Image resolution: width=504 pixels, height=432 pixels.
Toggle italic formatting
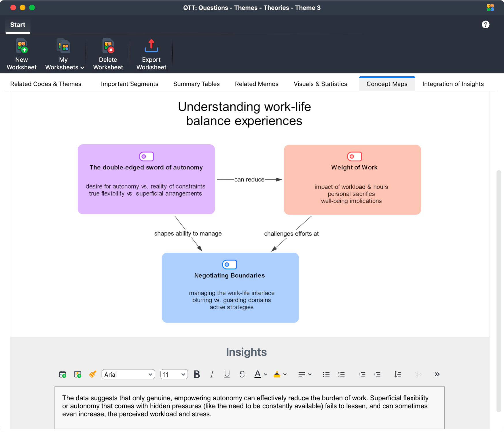(x=212, y=374)
